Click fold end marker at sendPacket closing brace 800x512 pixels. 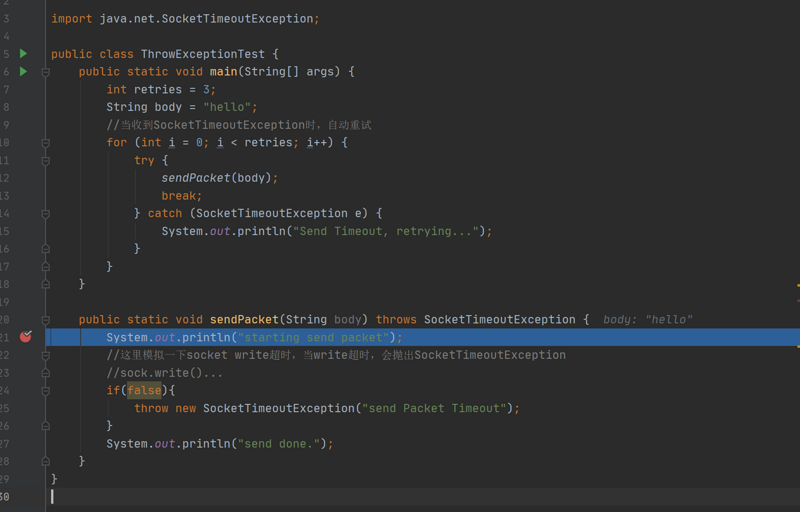click(45, 461)
